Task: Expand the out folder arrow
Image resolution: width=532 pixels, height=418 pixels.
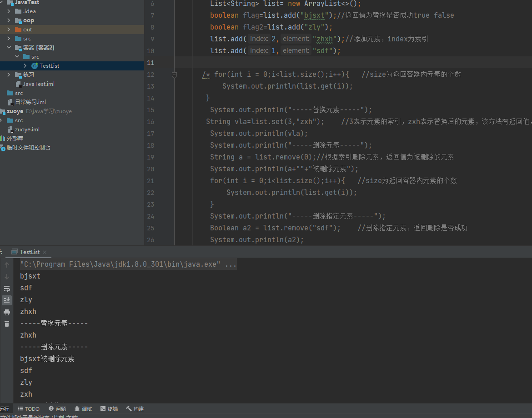Action: tap(9, 30)
